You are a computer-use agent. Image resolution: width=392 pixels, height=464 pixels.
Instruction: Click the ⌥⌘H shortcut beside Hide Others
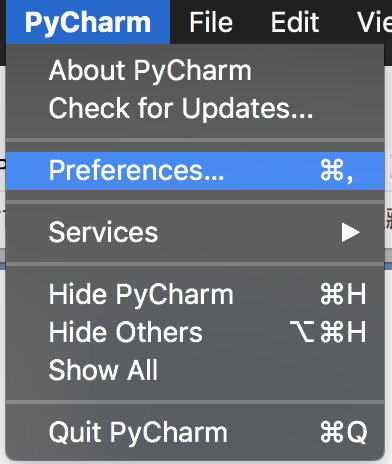(x=328, y=332)
